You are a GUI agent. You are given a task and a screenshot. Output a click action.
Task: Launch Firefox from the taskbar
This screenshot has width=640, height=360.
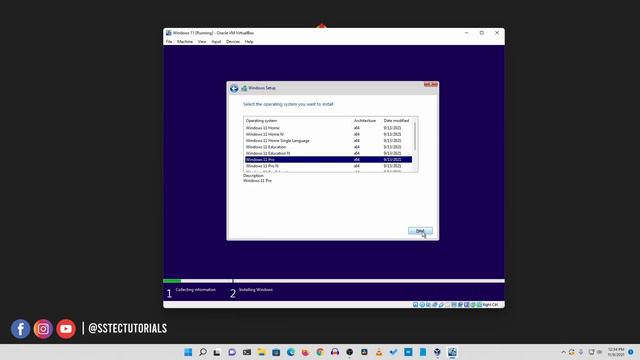click(x=305, y=352)
